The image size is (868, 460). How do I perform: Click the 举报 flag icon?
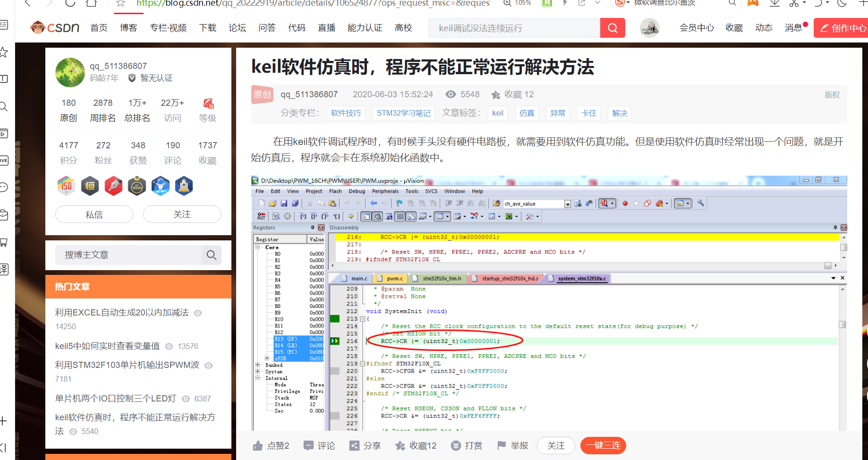[502, 445]
